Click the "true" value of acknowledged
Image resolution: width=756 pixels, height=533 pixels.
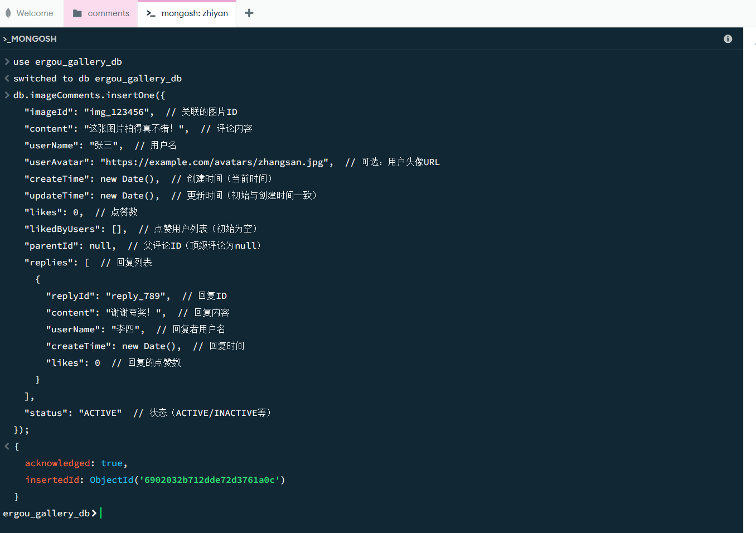[x=112, y=463]
